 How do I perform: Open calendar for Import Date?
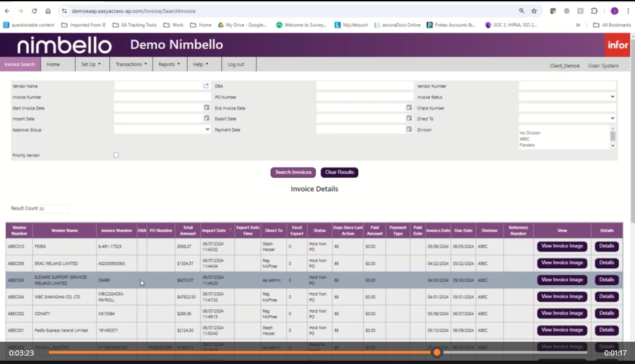[206, 118]
